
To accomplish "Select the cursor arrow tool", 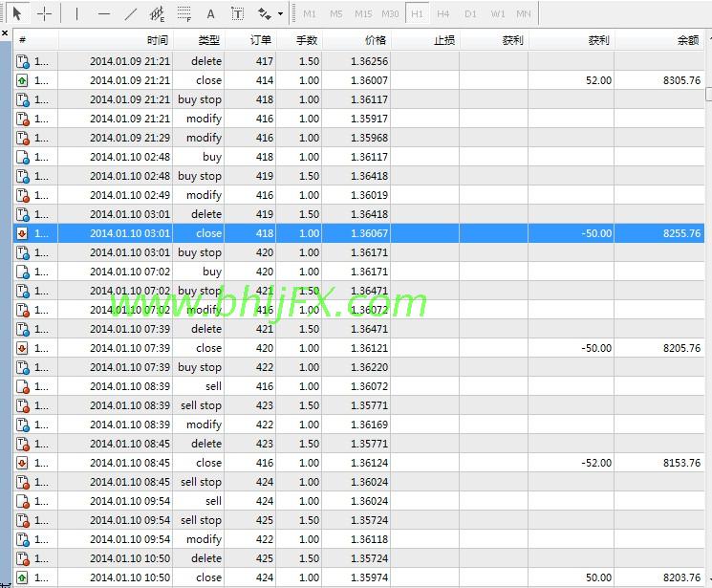I will 17,13.
